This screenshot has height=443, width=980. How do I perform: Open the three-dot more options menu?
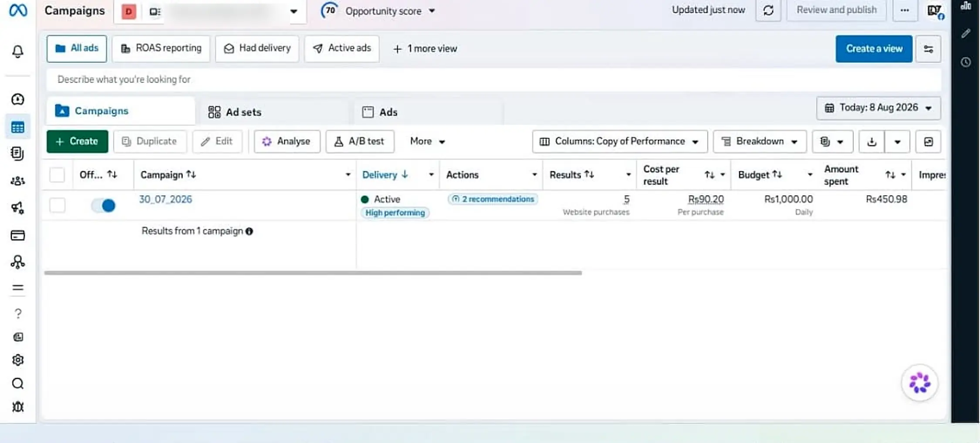point(905,10)
